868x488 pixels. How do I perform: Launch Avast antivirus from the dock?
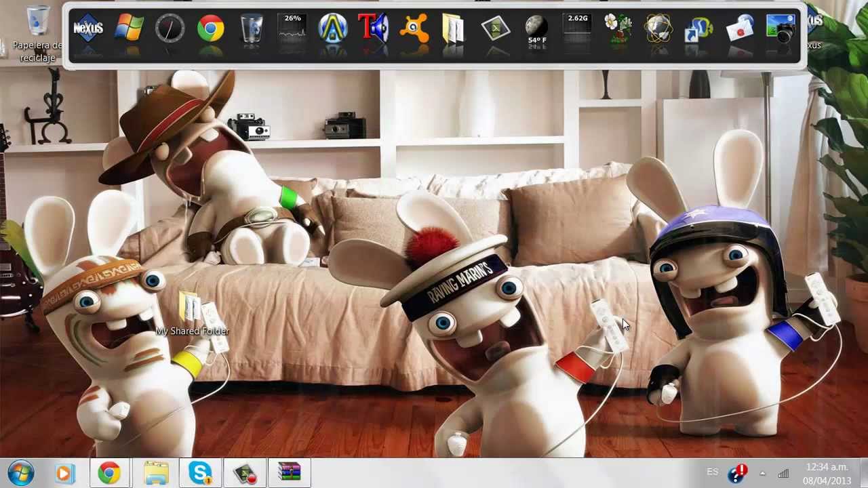coord(414,29)
